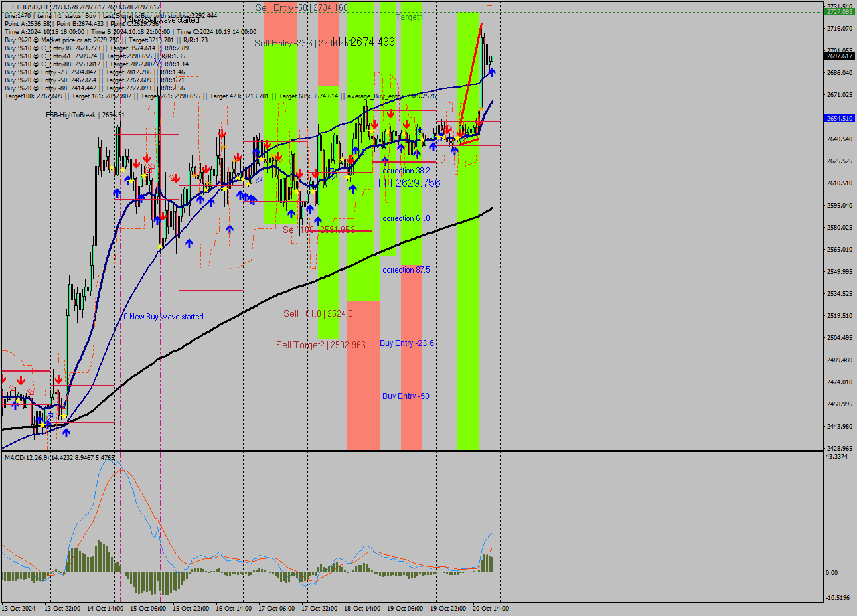Click '18 Oct 14:00' on the time axis
Image resolution: width=857 pixels, height=616 pixels.
[x=362, y=609]
